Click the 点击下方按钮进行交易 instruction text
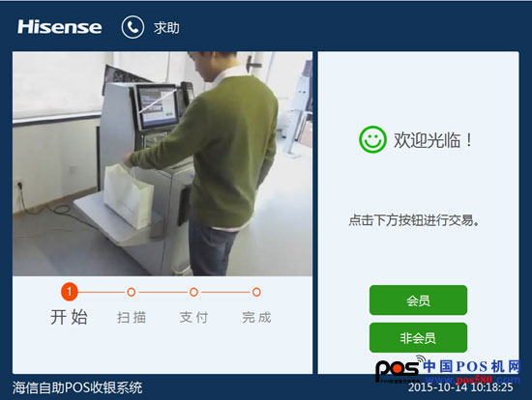The width and height of the screenshot is (532, 400). pyautogui.click(x=414, y=220)
